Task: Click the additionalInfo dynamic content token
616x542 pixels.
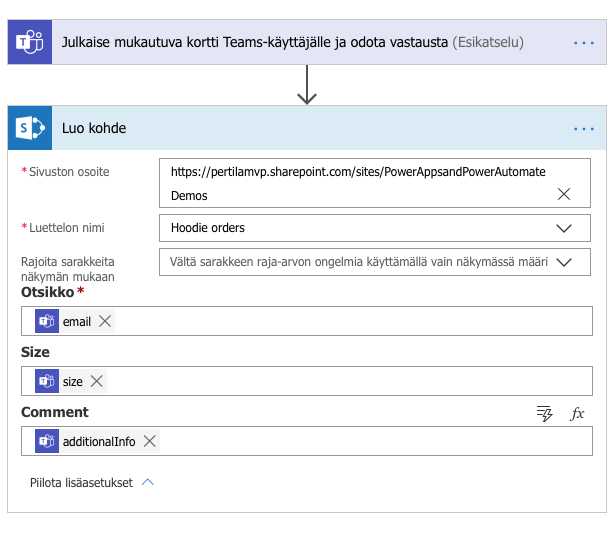Action: pos(98,441)
